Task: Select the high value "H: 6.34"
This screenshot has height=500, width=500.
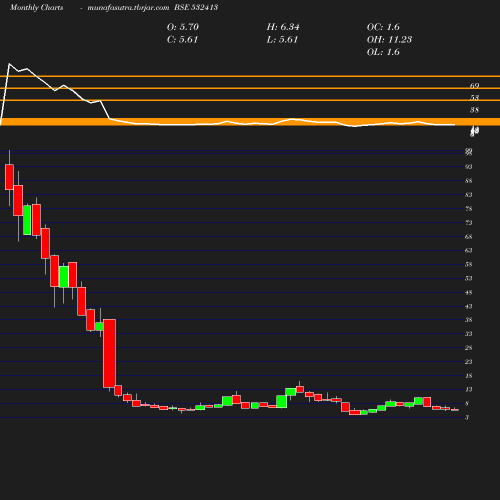Action: tap(283, 27)
